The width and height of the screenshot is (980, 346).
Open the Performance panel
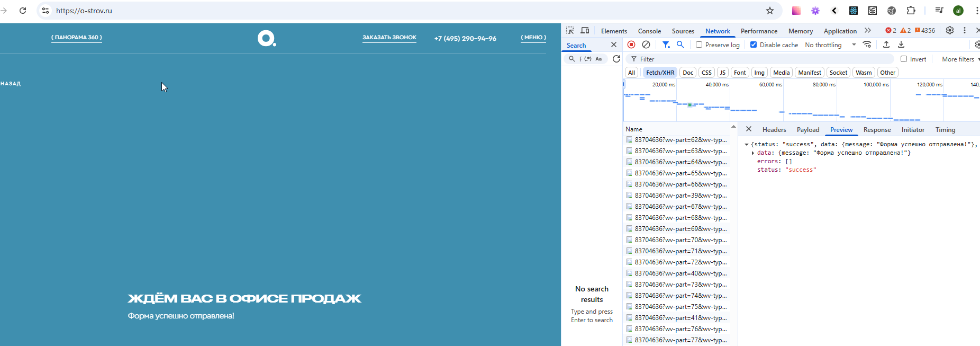pos(759,31)
